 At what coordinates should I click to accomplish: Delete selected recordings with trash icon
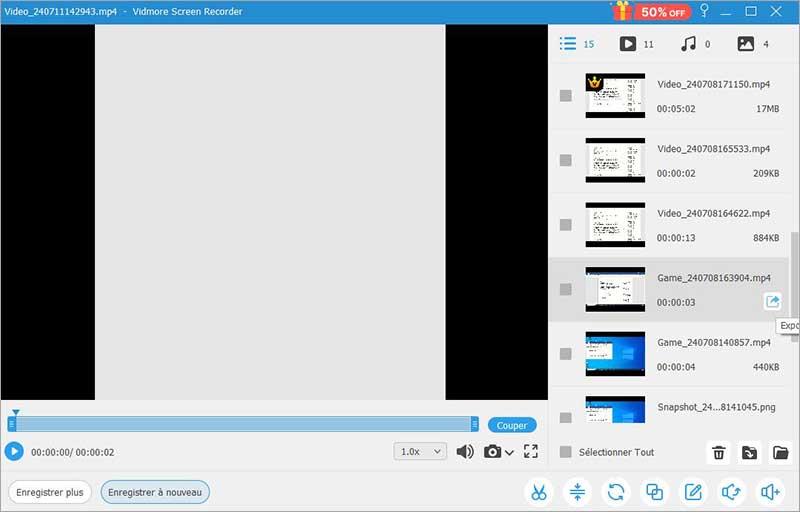[718, 452]
